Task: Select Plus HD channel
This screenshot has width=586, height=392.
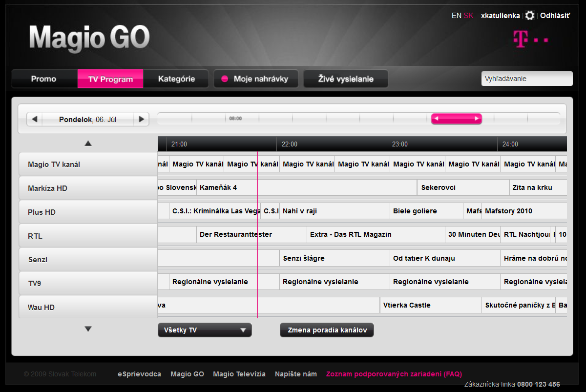Action: [x=88, y=212]
